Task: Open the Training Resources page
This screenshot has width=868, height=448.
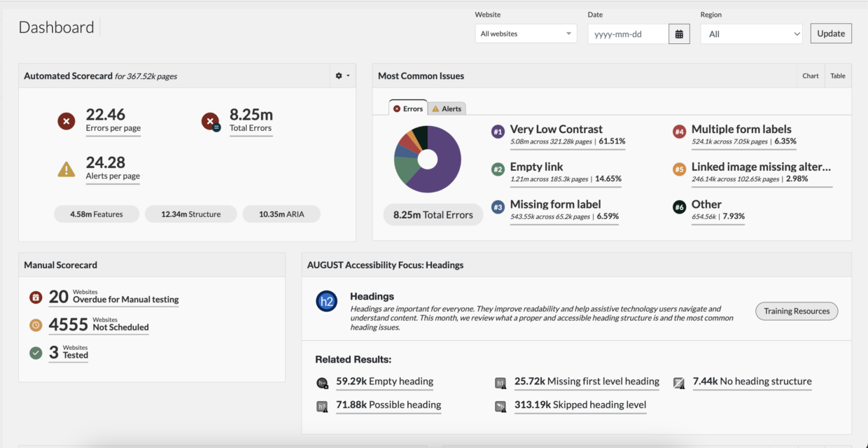Action: point(796,311)
